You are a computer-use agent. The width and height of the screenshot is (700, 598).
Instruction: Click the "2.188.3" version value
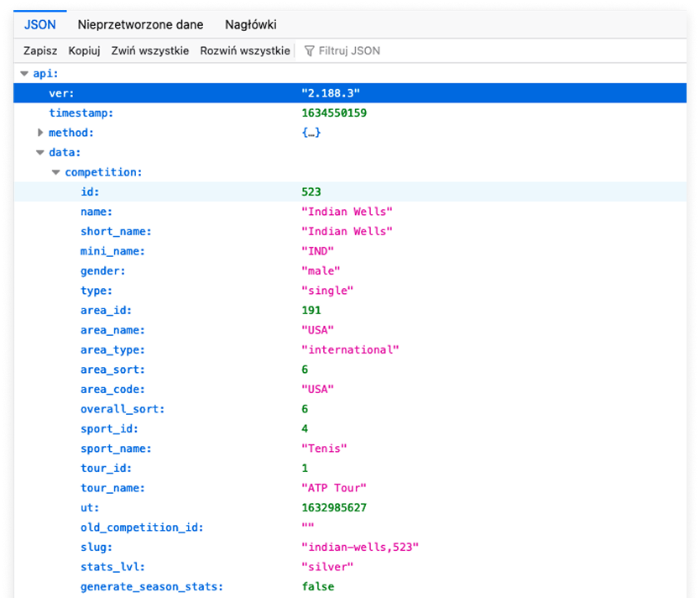click(x=331, y=93)
